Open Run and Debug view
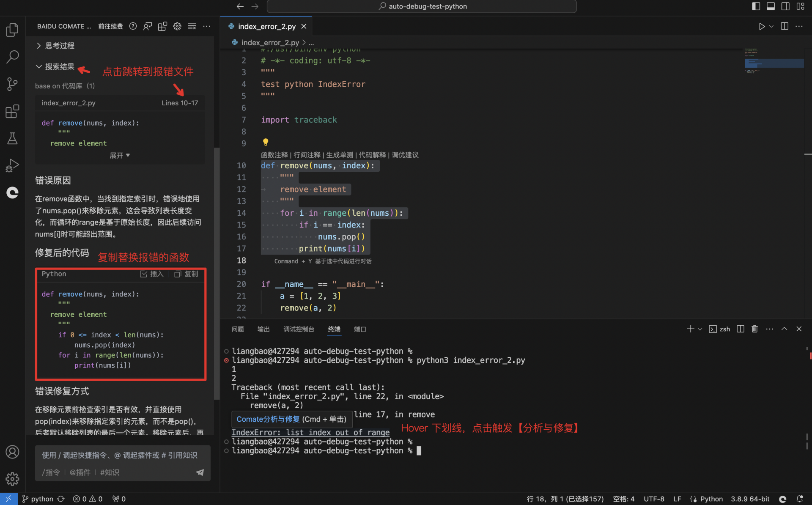This screenshot has width=812, height=505. tap(12, 165)
